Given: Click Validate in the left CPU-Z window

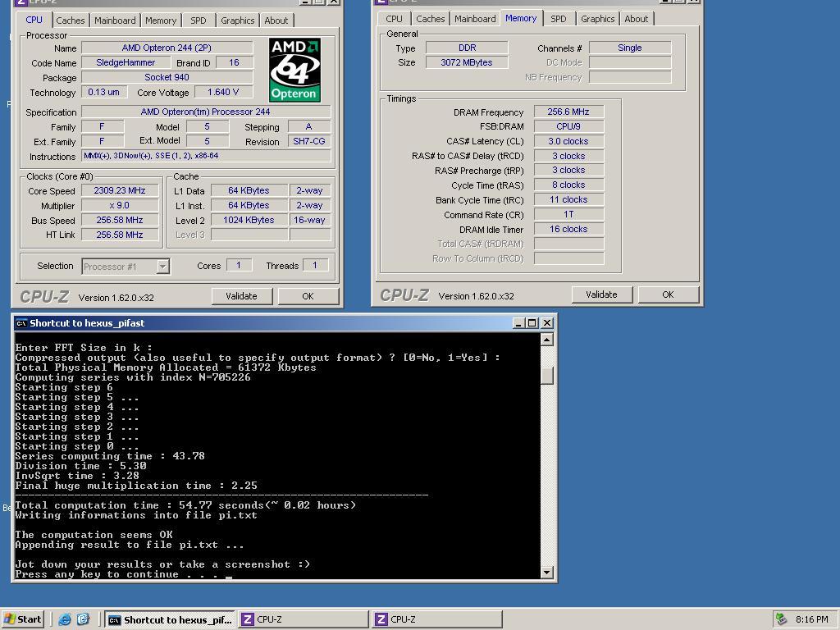Looking at the screenshot, I should coord(242,296).
